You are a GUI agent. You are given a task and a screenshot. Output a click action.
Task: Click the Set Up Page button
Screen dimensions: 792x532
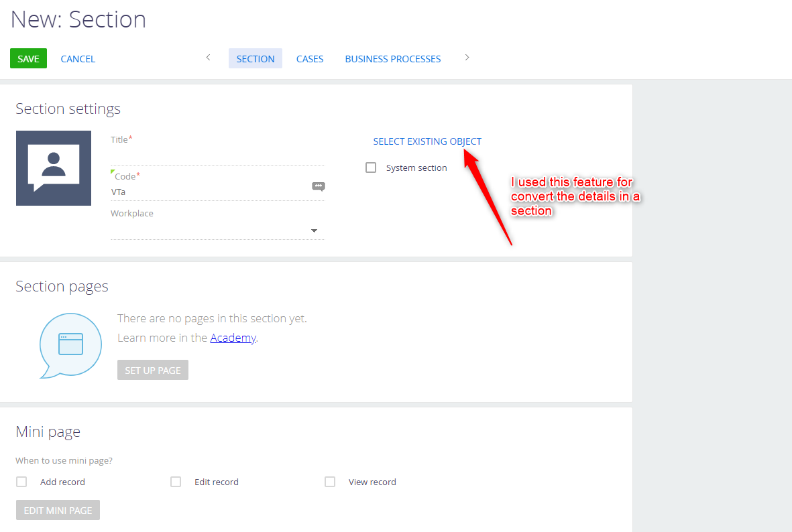point(152,370)
